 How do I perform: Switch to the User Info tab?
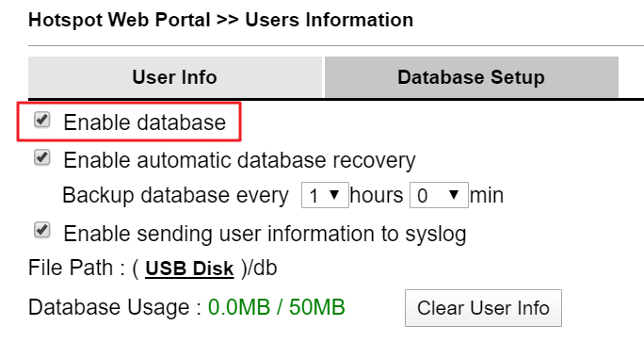pyautogui.click(x=175, y=77)
